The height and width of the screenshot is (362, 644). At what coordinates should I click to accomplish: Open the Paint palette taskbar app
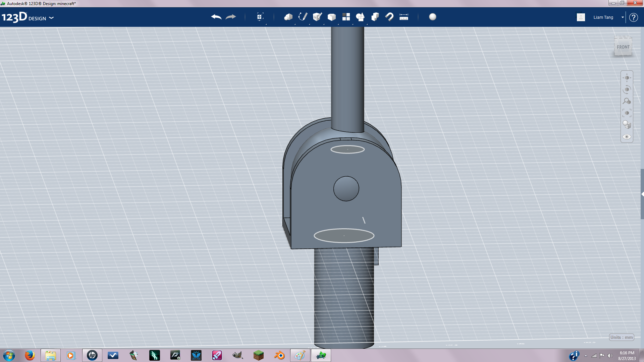[300, 355]
